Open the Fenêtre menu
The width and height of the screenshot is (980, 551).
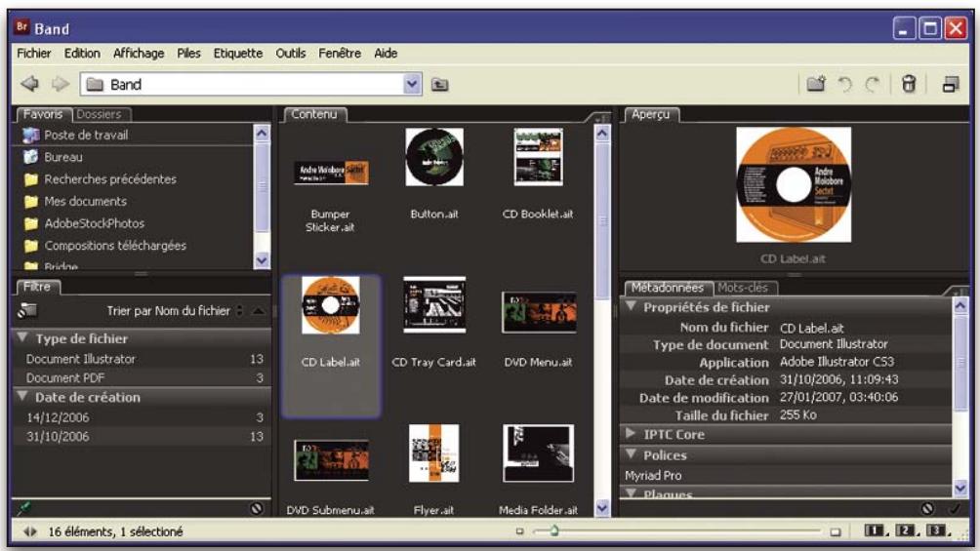pyautogui.click(x=340, y=54)
